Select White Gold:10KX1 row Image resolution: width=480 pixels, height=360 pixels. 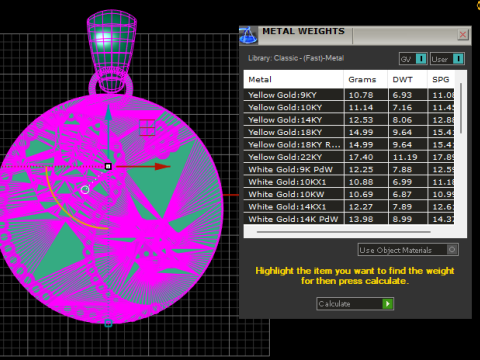tap(349, 182)
